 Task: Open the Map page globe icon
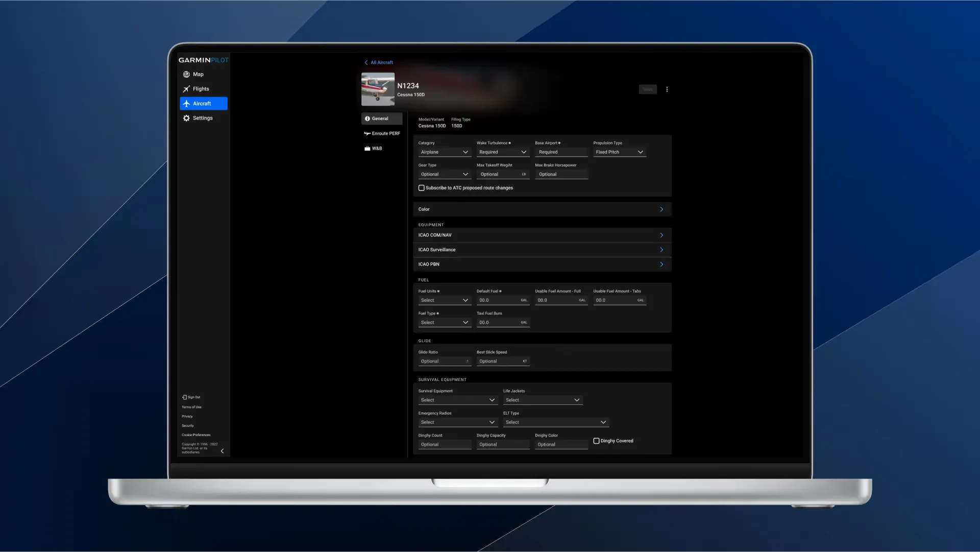click(x=186, y=75)
